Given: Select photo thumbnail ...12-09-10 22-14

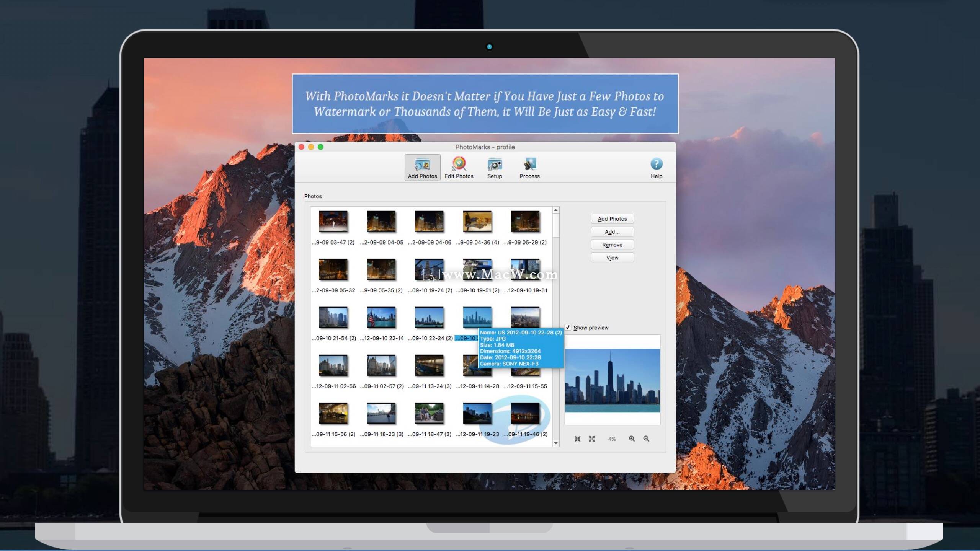Looking at the screenshot, I should click(x=381, y=317).
